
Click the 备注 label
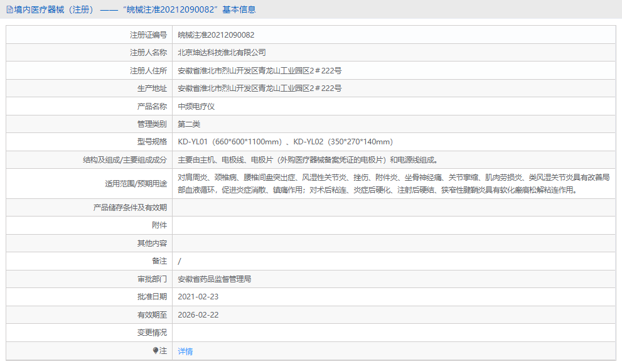click(159, 260)
